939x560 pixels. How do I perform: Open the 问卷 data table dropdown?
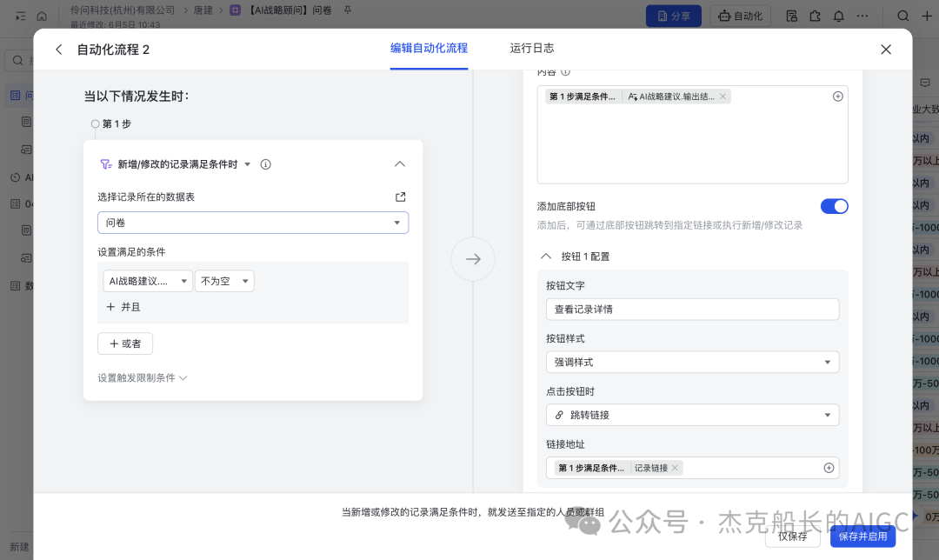tap(253, 223)
